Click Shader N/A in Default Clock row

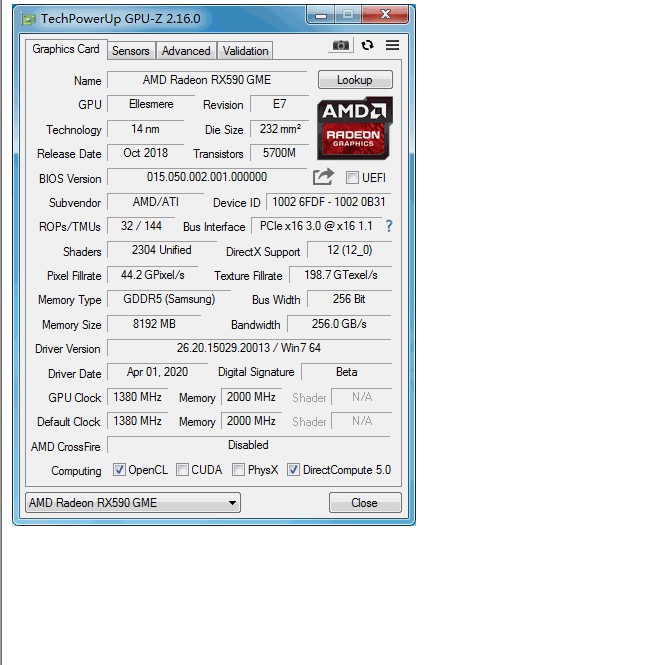[362, 421]
